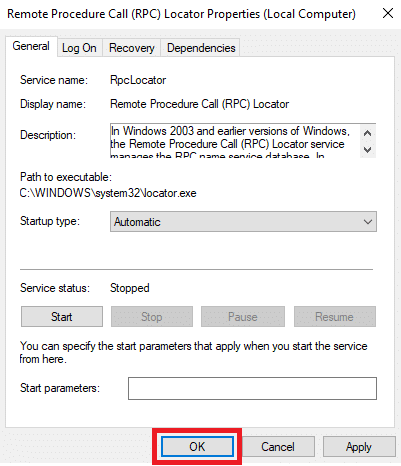401x466 pixels.
Task: Click the C:\WINDOWS\system32\locator.exe path text
Action: tap(108, 193)
